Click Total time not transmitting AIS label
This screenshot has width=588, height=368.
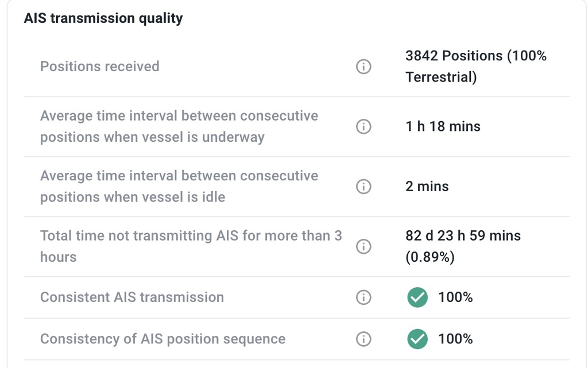(x=191, y=246)
